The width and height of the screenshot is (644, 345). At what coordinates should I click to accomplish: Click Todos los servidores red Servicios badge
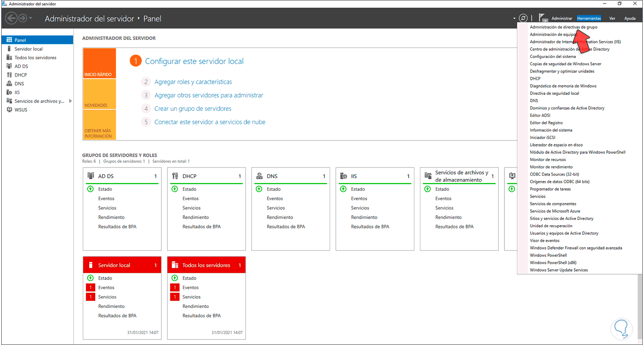(174, 297)
